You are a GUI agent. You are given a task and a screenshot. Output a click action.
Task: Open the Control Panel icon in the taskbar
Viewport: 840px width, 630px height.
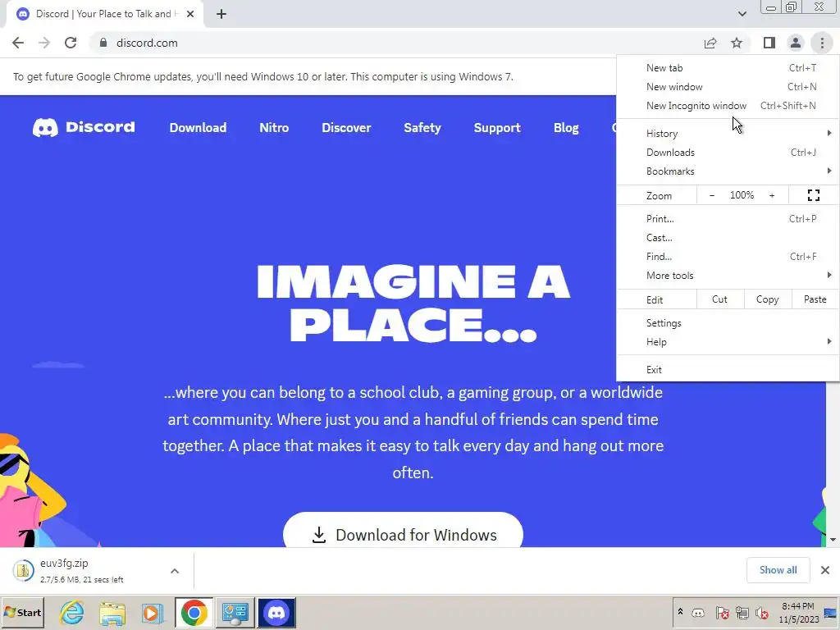235,612
